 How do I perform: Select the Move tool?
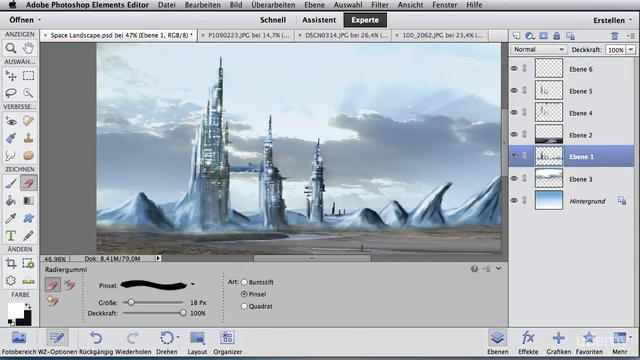[x=11, y=76]
